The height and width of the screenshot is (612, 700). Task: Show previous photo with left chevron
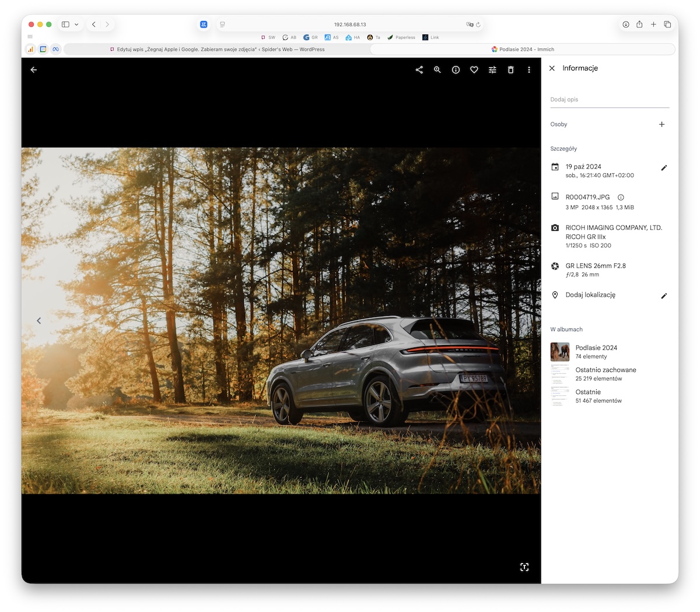tap(39, 321)
